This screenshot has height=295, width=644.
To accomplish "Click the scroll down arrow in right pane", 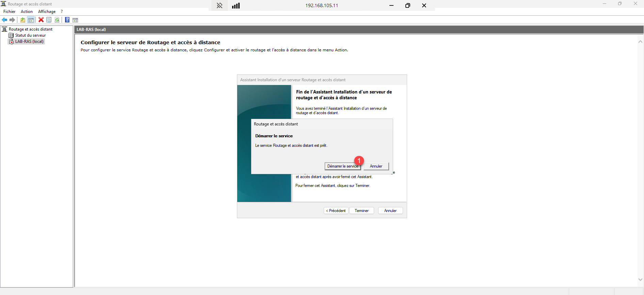I will tap(640, 279).
